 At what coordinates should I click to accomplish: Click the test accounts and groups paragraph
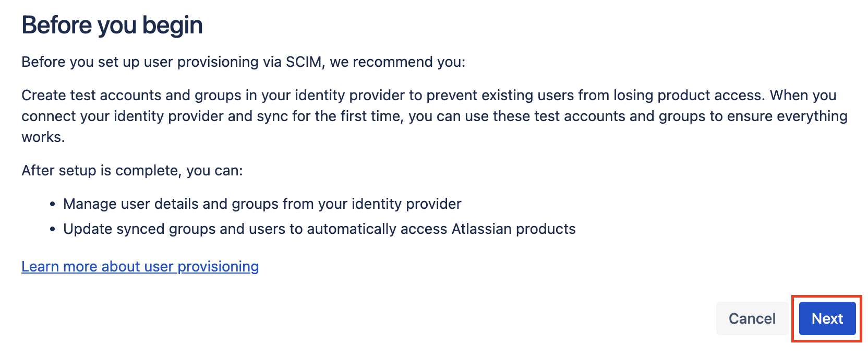click(x=417, y=116)
